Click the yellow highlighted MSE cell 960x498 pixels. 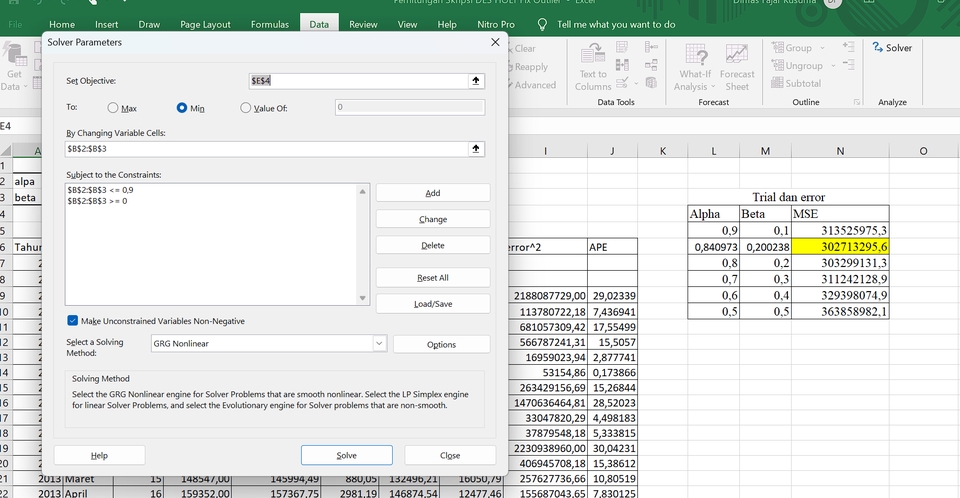point(840,246)
